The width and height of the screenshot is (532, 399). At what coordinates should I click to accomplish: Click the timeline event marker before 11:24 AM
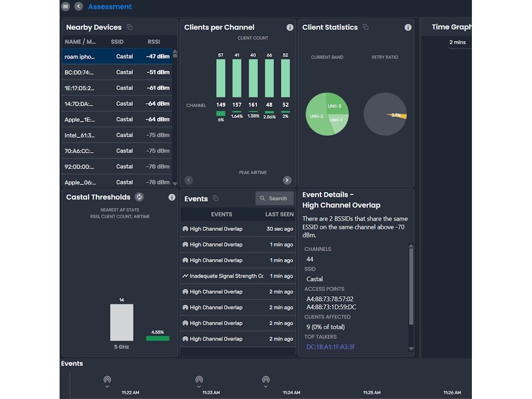point(266,379)
